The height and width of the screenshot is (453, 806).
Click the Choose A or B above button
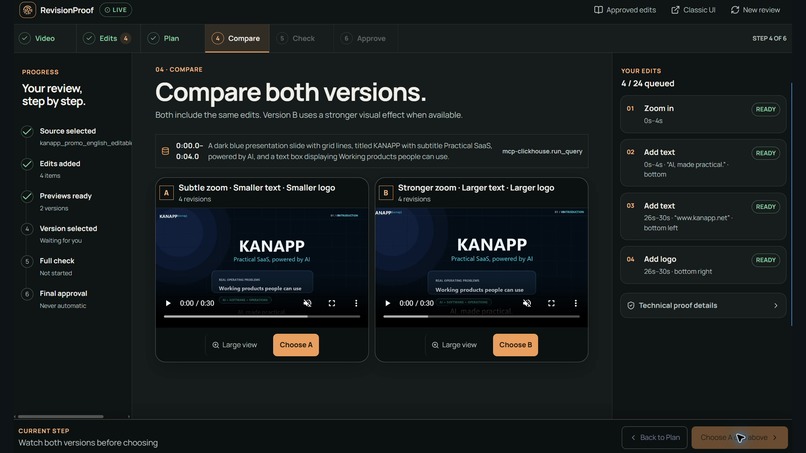pyautogui.click(x=739, y=438)
